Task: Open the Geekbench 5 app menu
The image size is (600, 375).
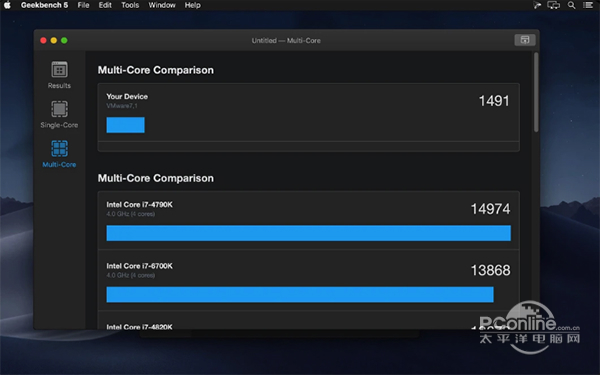Action: click(44, 5)
